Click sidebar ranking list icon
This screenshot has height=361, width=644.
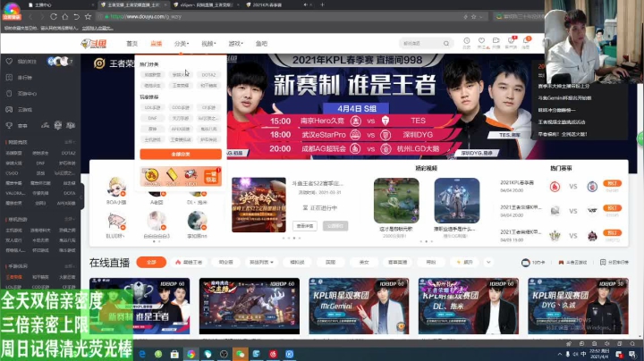click(9, 77)
